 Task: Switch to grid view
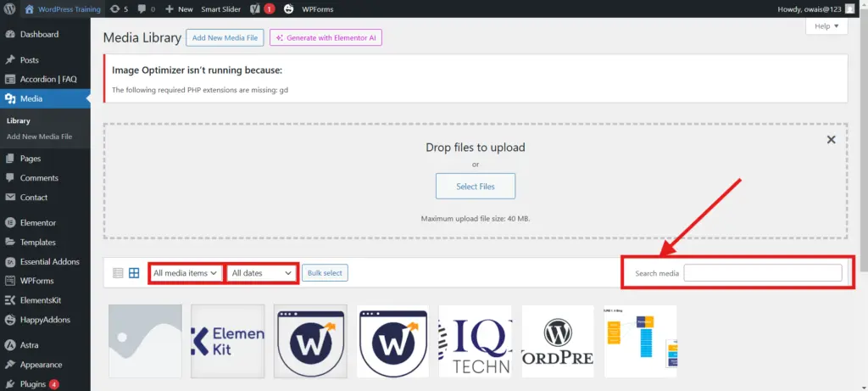coord(134,273)
